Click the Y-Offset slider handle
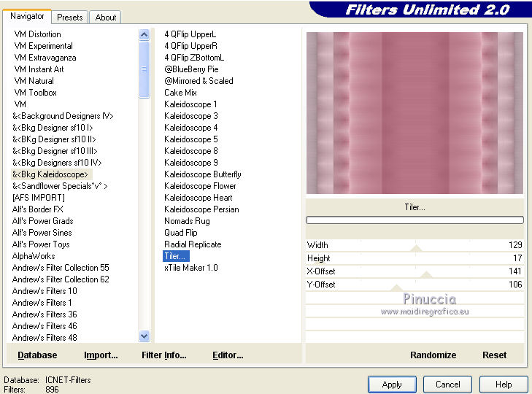This screenshot has width=532, height=394. pyautogui.click(x=396, y=287)
